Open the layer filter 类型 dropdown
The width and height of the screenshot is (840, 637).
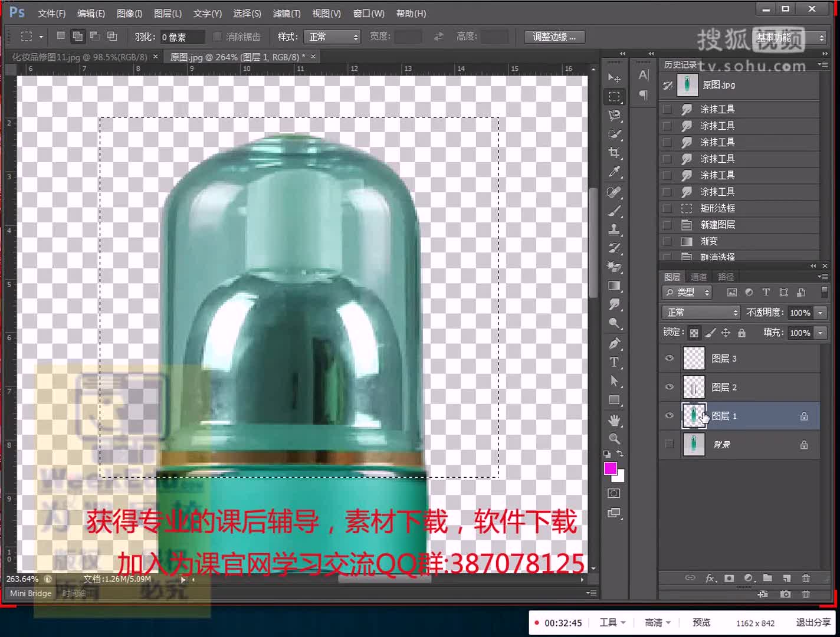coord(687,293)
